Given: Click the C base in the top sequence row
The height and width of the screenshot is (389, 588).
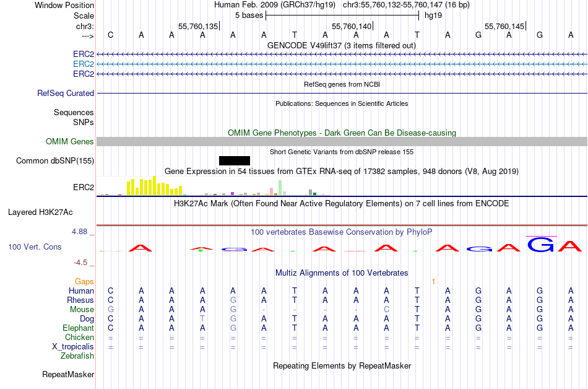Looking at the screenshot, I should coord(110,35).
